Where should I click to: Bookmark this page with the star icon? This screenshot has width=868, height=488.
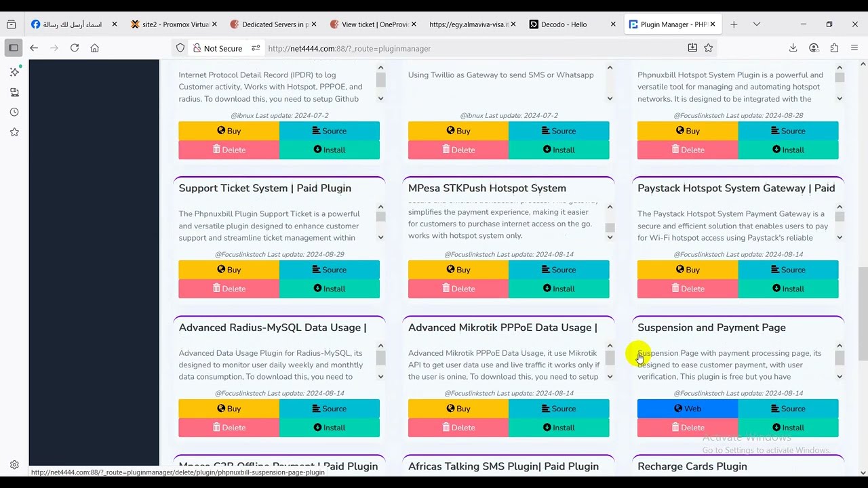click(x=709, y=48)
